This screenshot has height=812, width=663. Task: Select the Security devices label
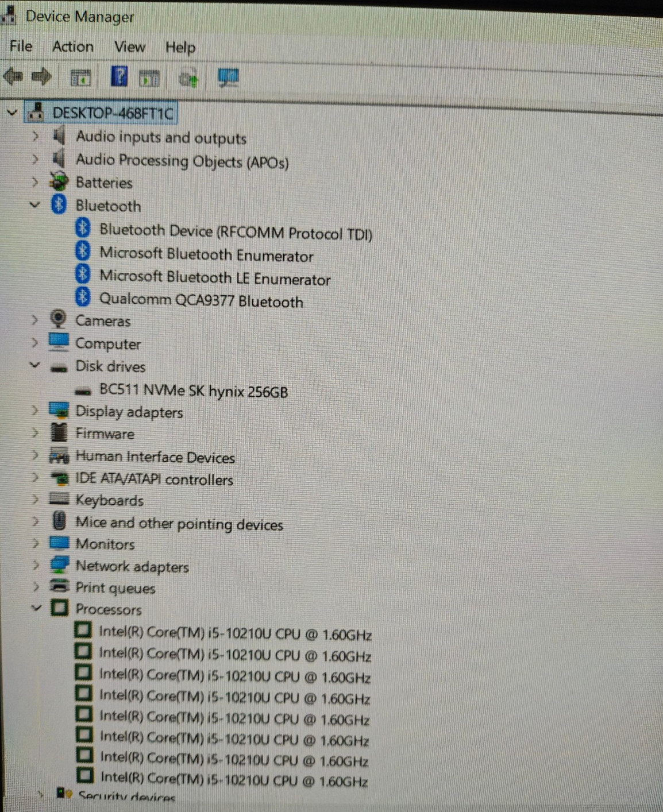127,796
